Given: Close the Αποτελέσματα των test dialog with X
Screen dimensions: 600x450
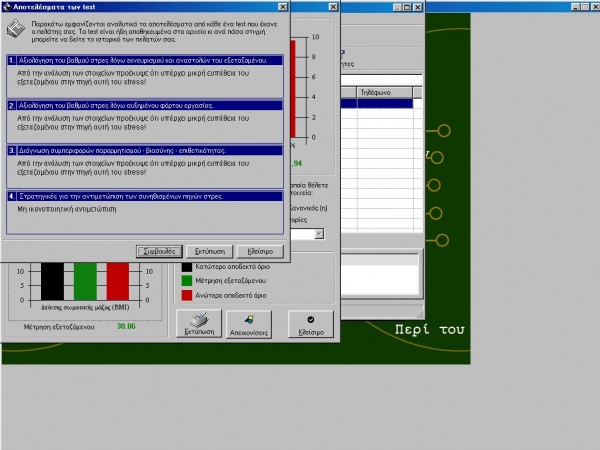Looking at the screenshot, I should pos(282,7).
